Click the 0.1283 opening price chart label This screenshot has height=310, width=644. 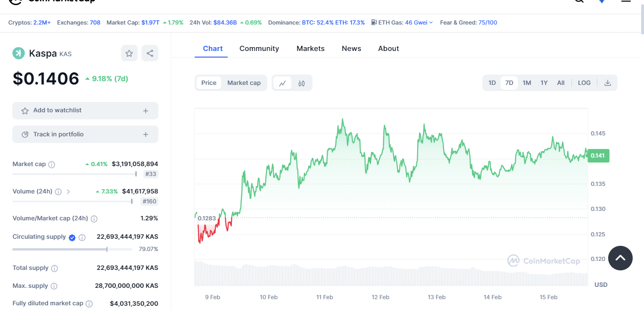[206, 218]
